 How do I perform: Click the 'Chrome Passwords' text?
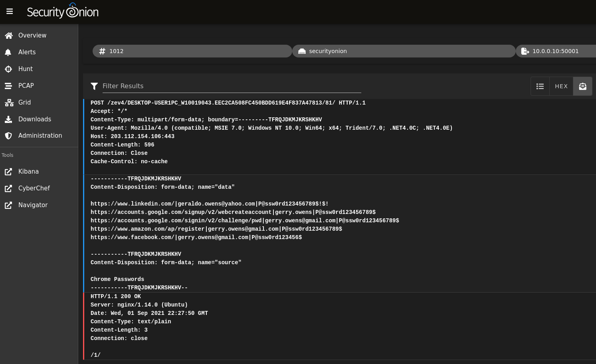[117, 279]
